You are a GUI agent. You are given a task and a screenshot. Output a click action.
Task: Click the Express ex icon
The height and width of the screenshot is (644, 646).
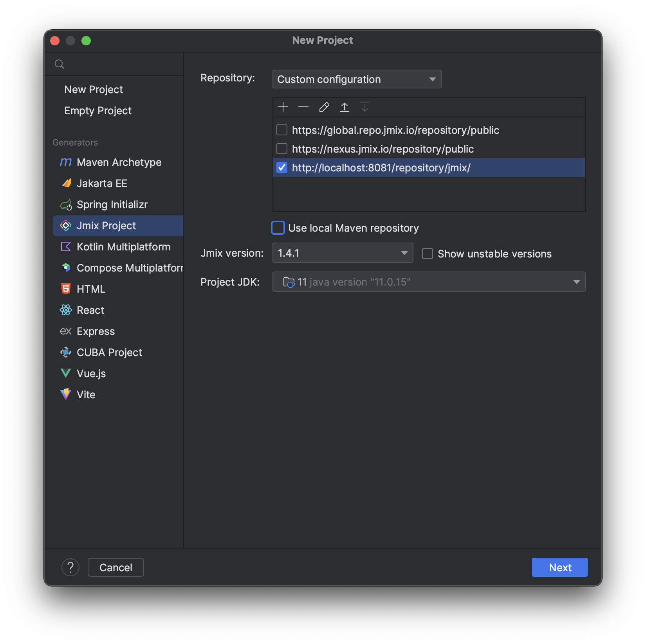click(66, 331)
